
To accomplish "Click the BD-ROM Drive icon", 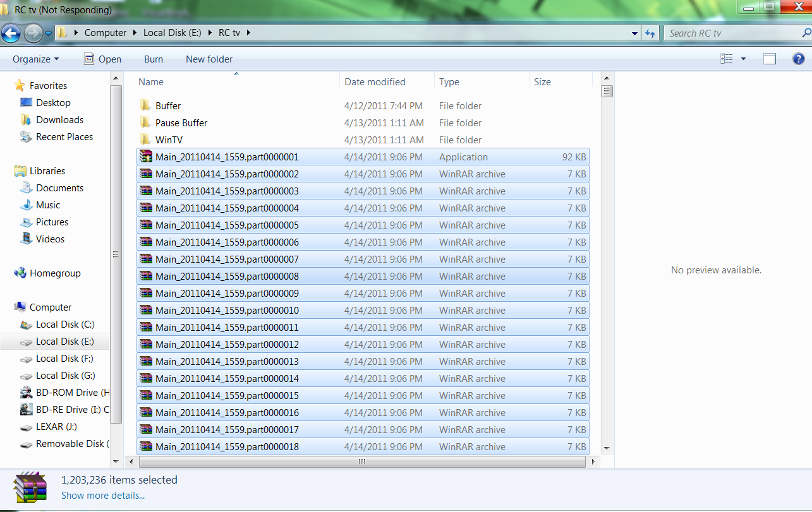I will [x=26, y=392].
